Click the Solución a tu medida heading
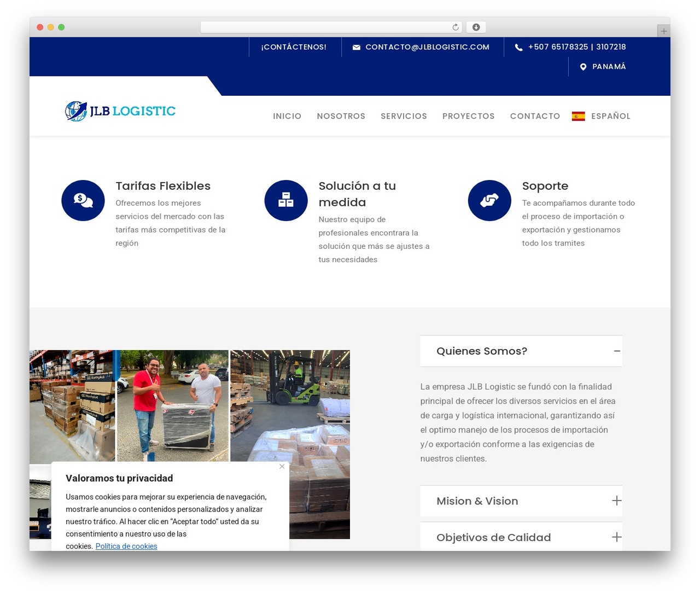 pyautogui.click(x=357, y=194)
